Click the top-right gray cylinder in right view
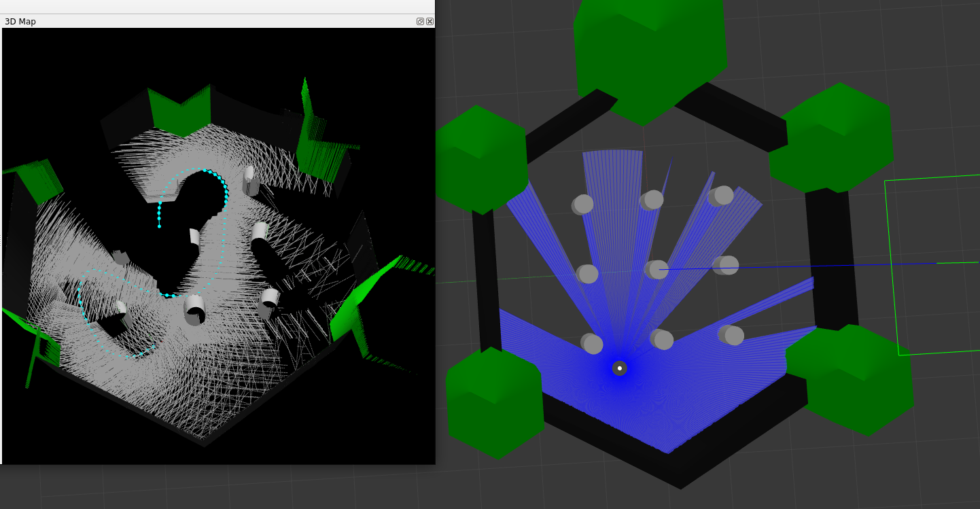The image size is (980, 509). [x=722, y=196]
